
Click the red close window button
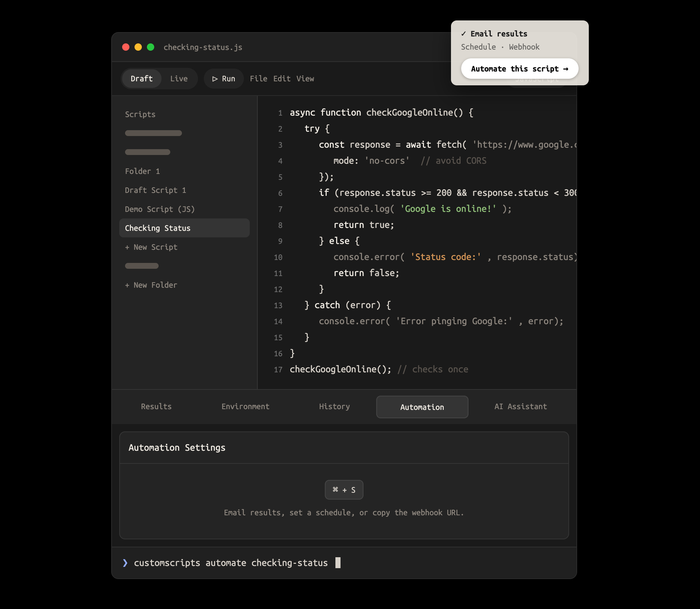click(126, 47)
